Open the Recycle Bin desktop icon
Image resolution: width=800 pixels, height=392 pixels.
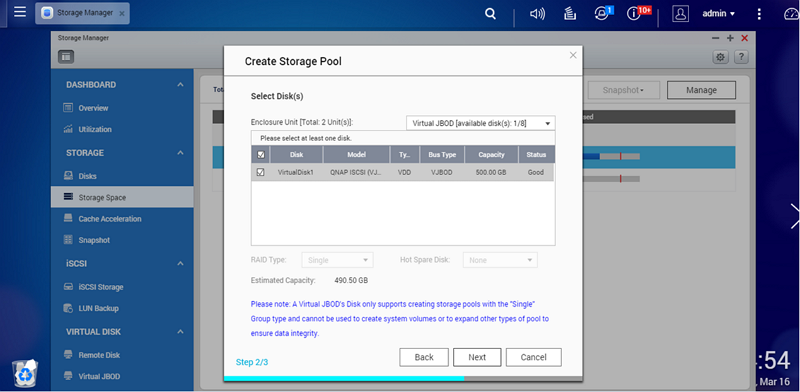[25, 374]
